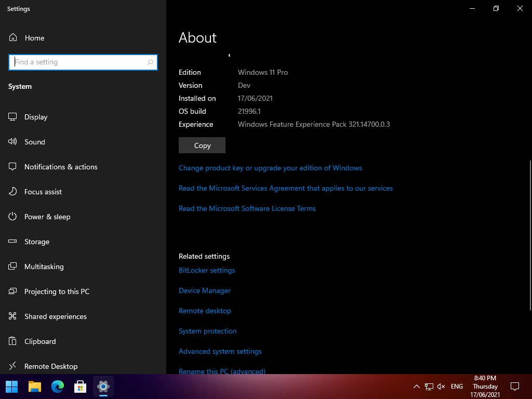Open Microsoft Software License Terms link
532x399 pixels.
[247, 209]
